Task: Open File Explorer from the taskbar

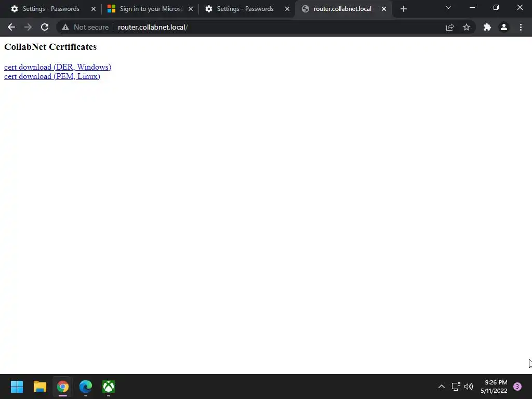Action: (39, 387)
